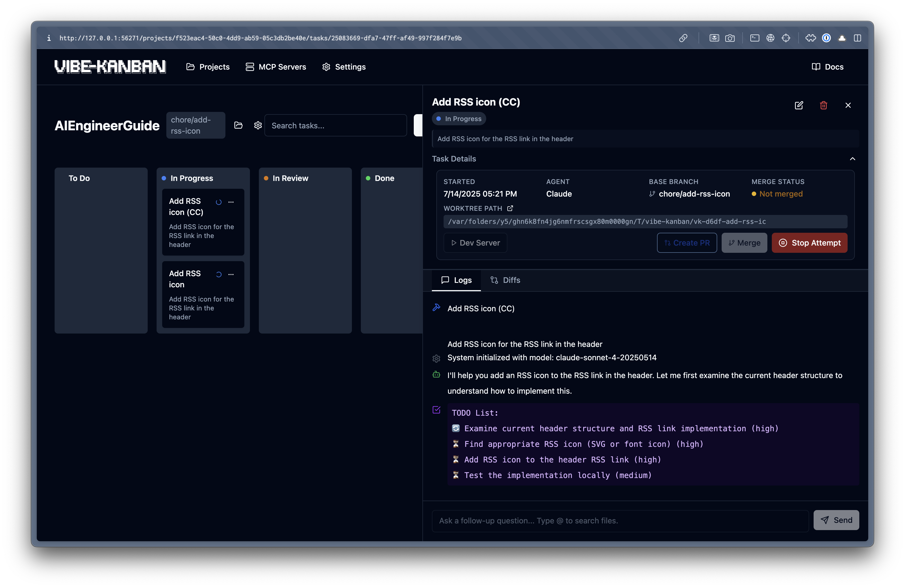Select the second Add RSS icon task card

coord(203,294)
